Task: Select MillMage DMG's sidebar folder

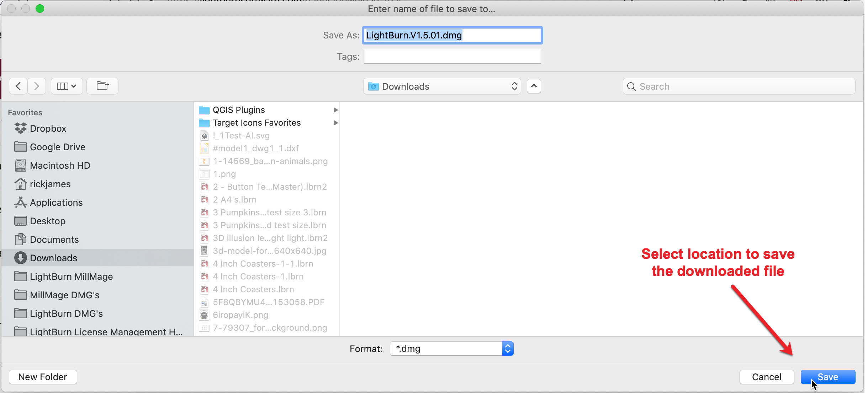Action: click(x=98, y=295)
